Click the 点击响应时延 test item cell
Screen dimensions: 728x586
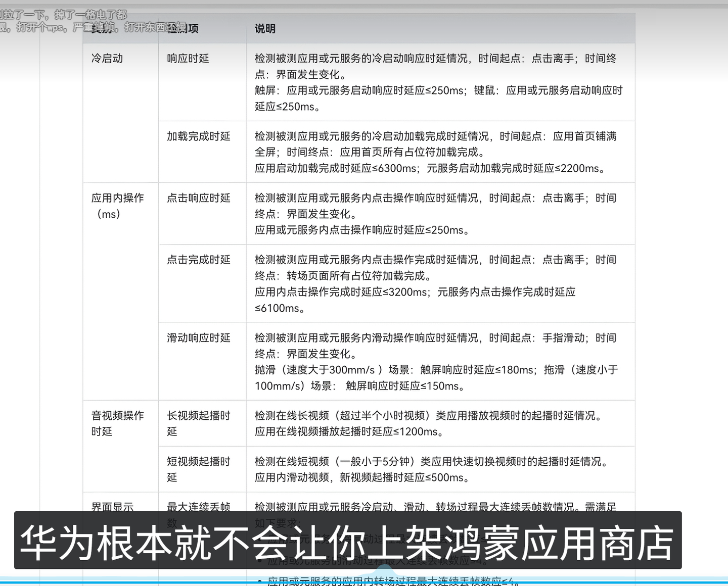[202, 214]
